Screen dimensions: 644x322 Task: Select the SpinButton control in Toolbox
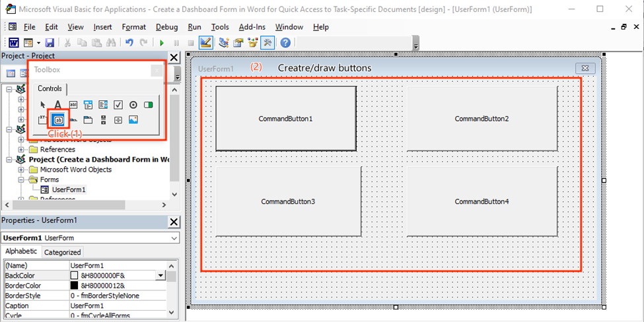click(118, 120)
